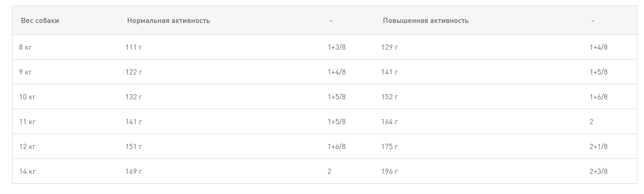
Task: Click the "11 кг" row label
Action: pyautogui.click(x=28, y=122)
